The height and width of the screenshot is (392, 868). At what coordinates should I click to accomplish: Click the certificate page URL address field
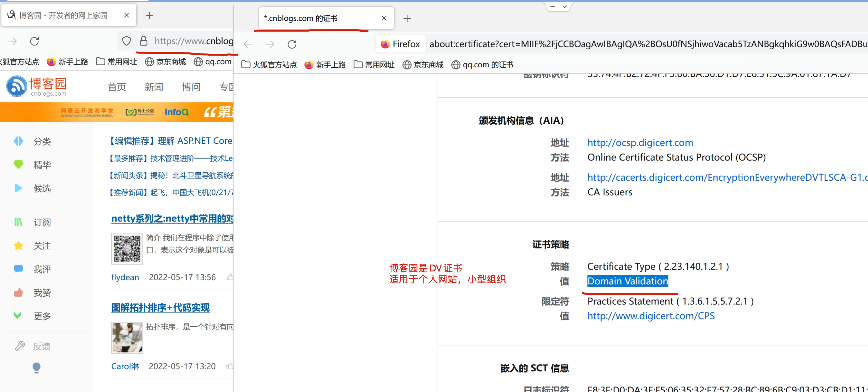click(640, 44)
